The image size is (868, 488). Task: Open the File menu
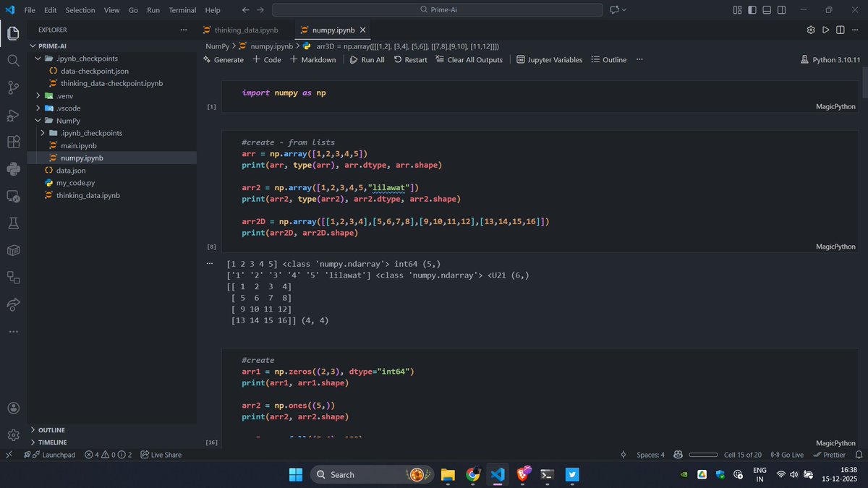click(x=29, y=10)
